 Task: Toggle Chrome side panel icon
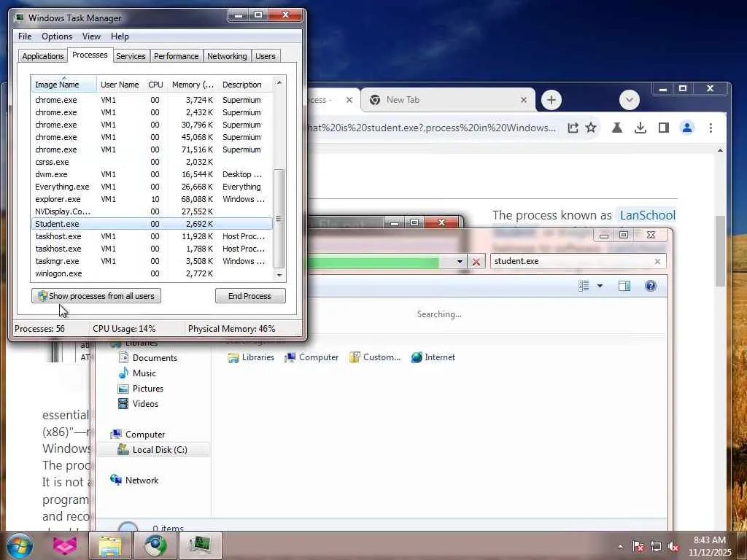click(x=664, y=128)
